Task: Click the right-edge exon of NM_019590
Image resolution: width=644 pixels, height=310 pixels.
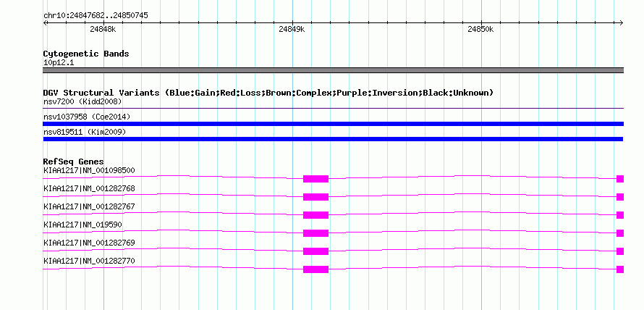Action: (x=620, y=233)
